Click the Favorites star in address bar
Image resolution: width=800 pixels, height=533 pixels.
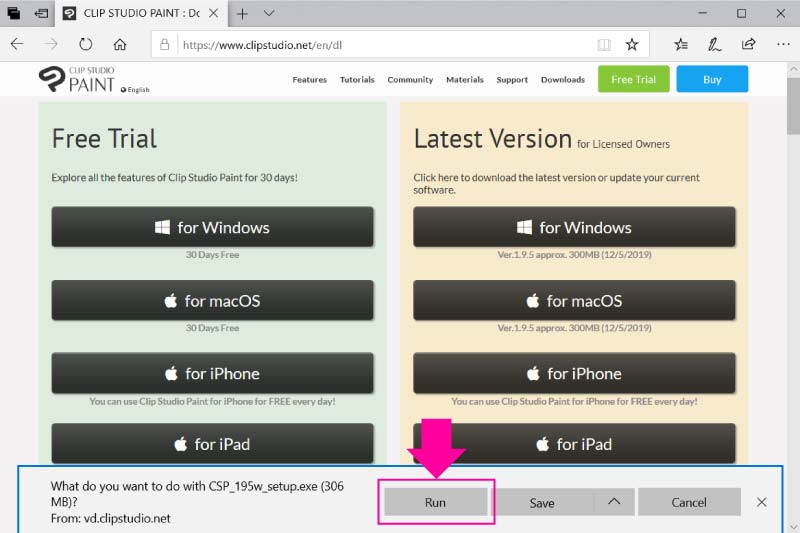pos(632,45)
